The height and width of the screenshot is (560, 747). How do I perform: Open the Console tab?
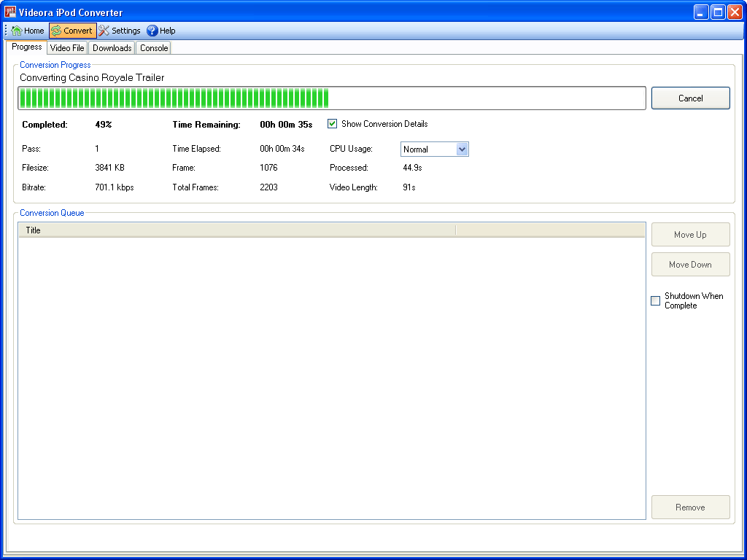[x=154, y=48]
